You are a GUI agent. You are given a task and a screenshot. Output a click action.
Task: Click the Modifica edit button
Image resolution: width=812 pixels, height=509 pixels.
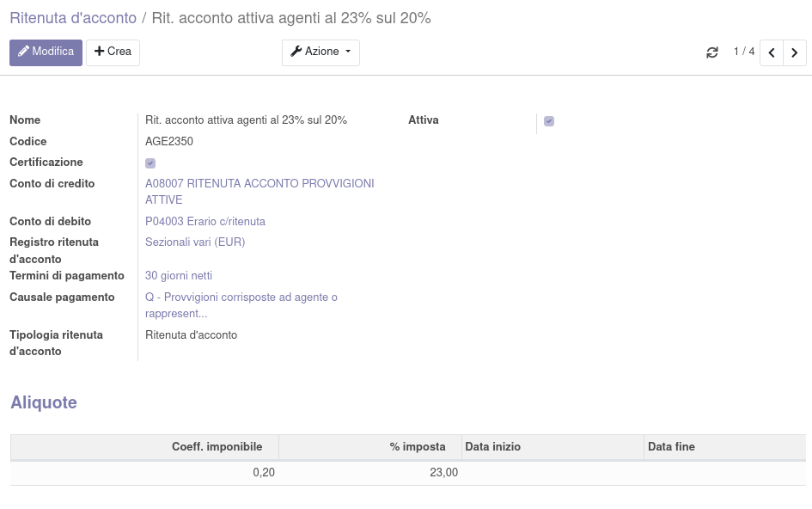[46, 52]
